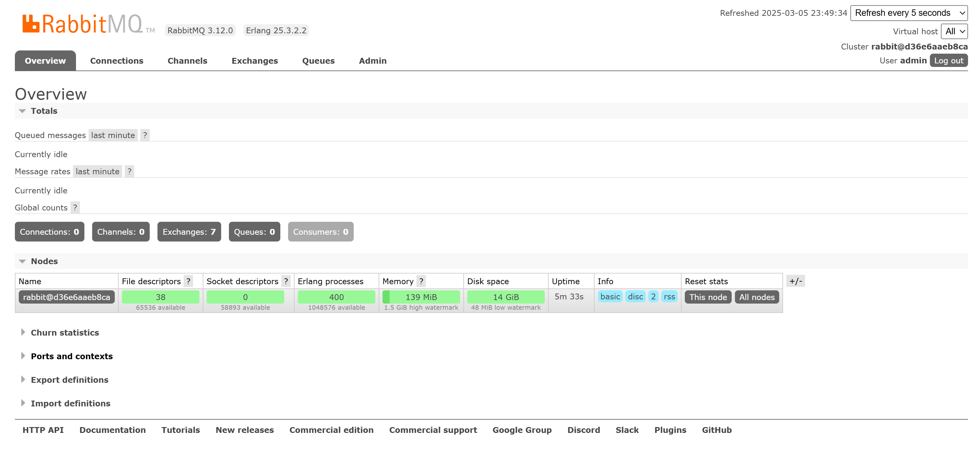Collapse the Nodes section
Screen dimensions: 980x462
pyautogui.click(x=44, y=261)
